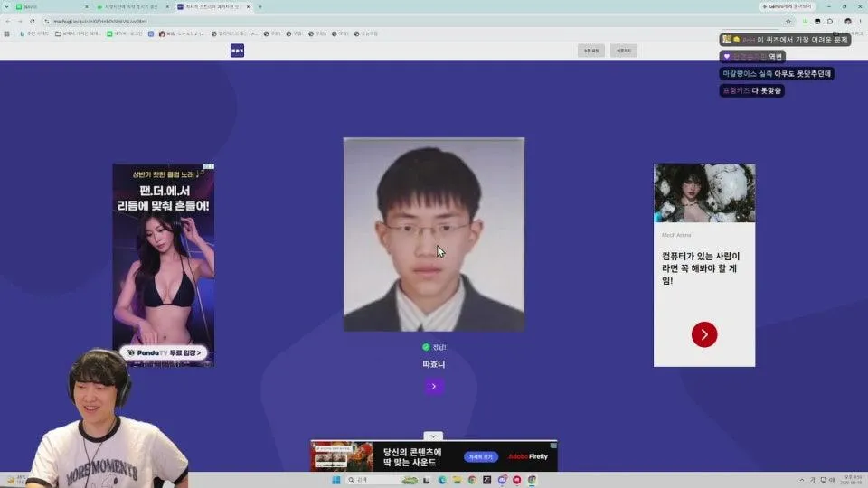Click the active Chrome icon at taskbar end
This screenshot has width=868, height=488.
(532, 480)
